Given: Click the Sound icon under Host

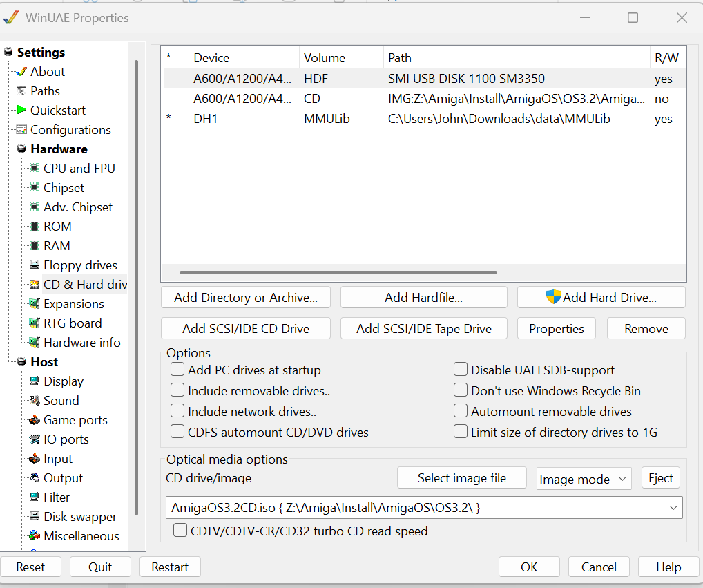Looking at the screenshot, I should coord(34,400).
